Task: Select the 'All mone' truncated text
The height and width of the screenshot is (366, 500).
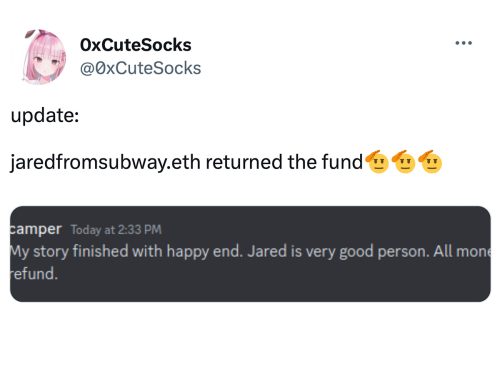Action: click(462, 251)
